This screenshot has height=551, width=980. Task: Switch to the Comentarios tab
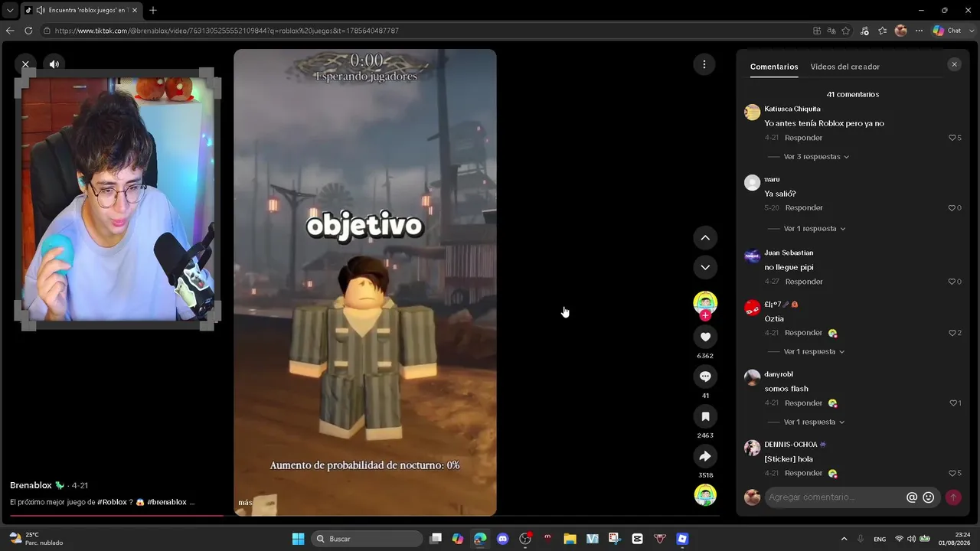pyautogui.click(x=774, y=67)
